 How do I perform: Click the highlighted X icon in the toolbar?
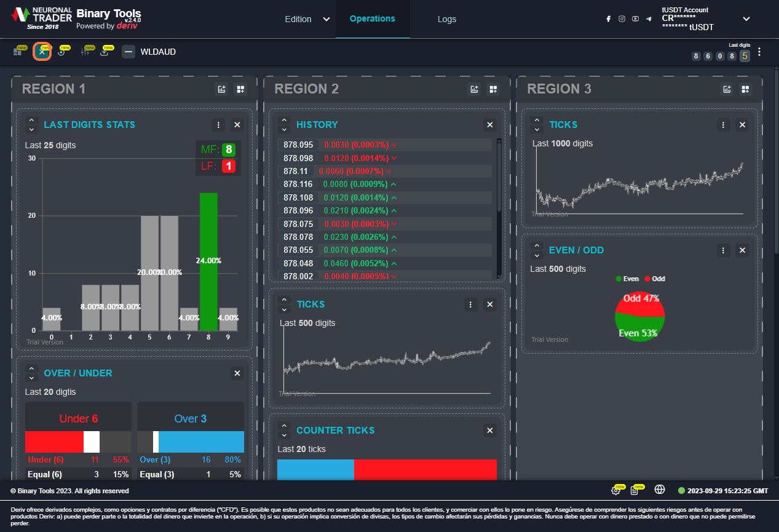point(42,52)
